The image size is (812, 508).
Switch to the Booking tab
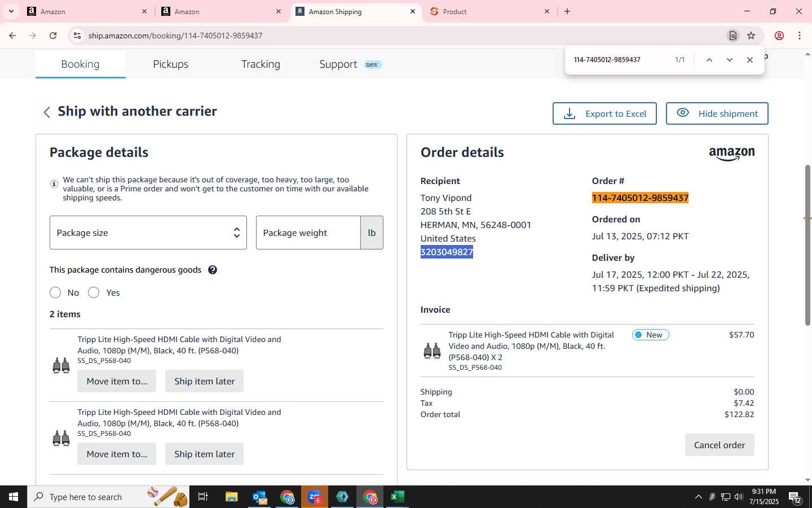(81, 64)
